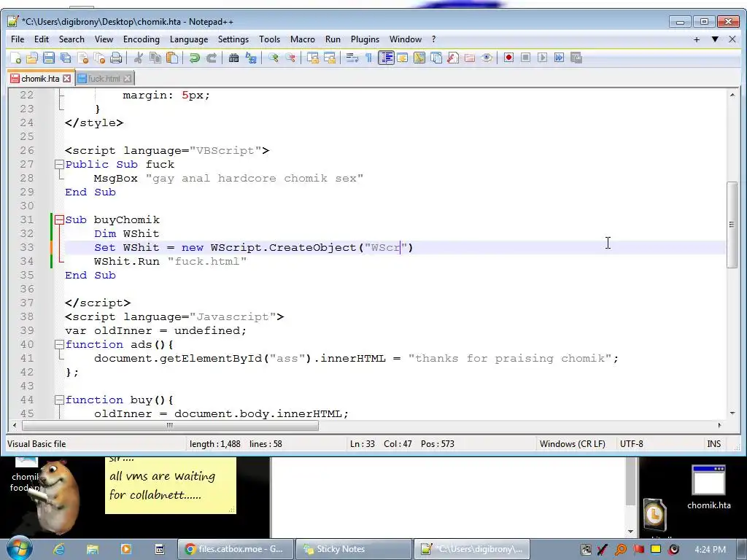This screenshot has height=560, width=747.
Task: Select the chomik.hta desktop icon
Action: [708, 488]
